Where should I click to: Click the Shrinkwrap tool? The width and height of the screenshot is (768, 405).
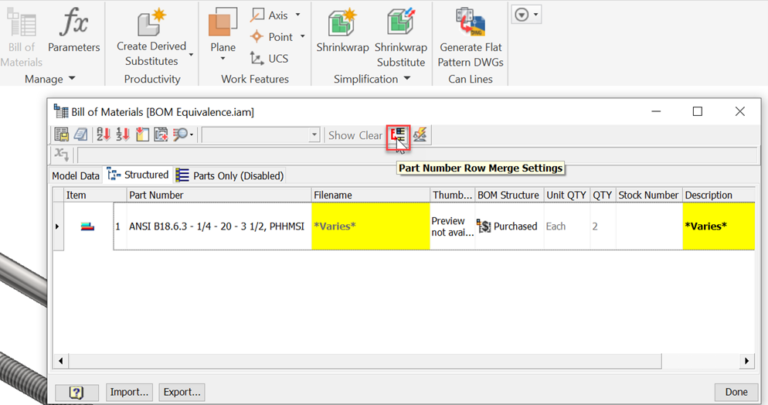(342, 22)
